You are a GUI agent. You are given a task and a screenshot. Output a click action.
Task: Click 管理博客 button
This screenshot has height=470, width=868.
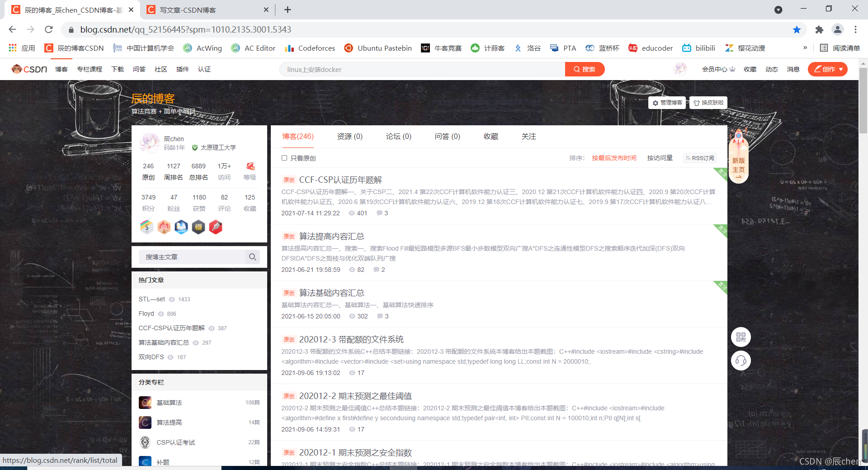(x=667, y=103)
